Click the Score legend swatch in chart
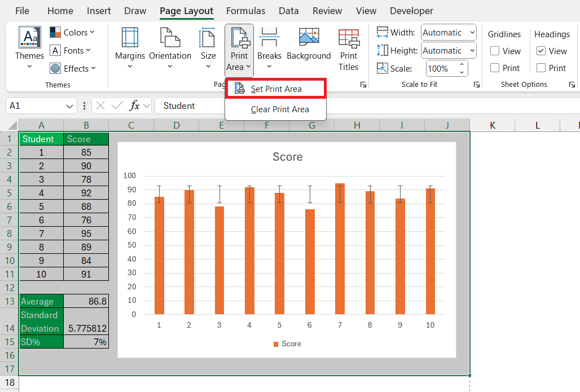Screen dimensions: 580x392 [275, 344]
